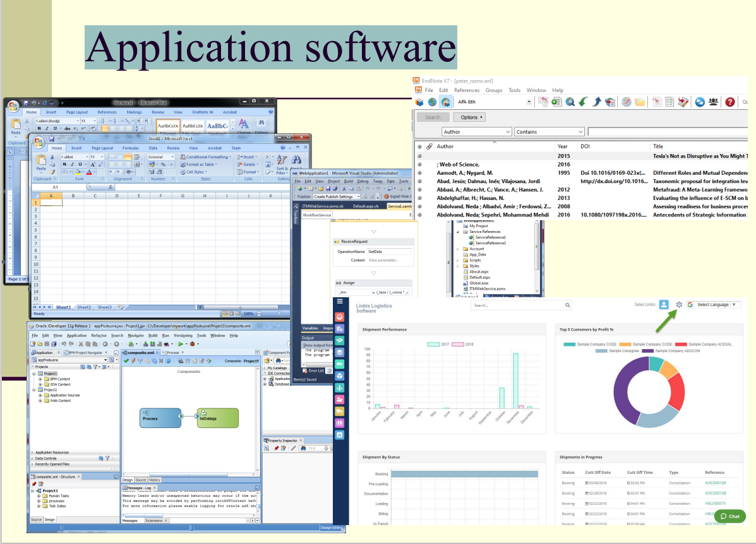
Task: Open appPoskusna application dropdown in JDeveloper
Action: click(69, 360)
